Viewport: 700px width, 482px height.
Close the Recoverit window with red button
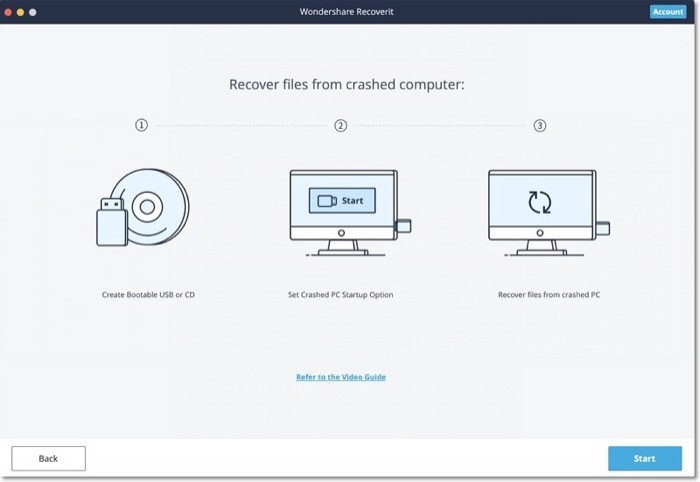pyautogui.click(x=9, y=12)
